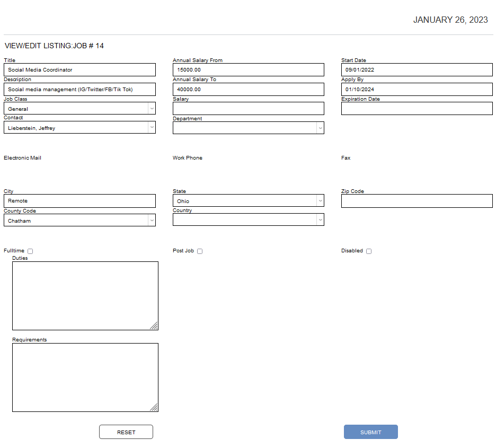Focus the Title field with Social Media Coordinator
This screenshot has height=448, width=496.
(79, 69)
